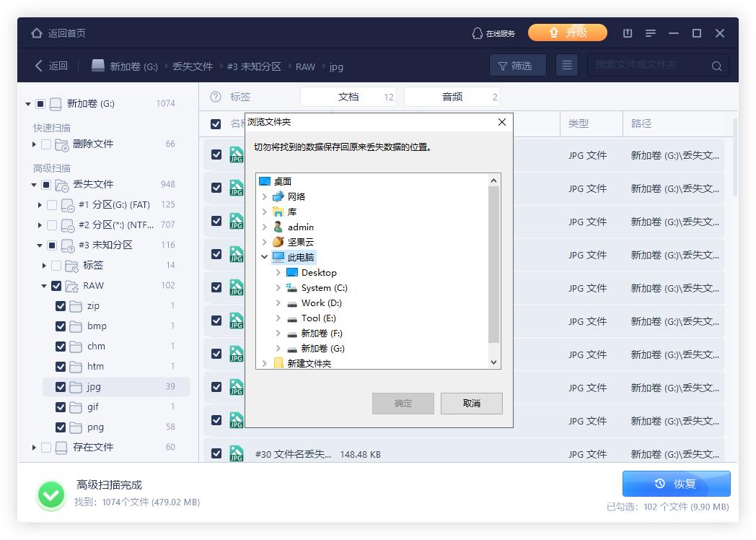
Task: Uncheck the jpg folder checkbox
Action: click(x=61, y=386)
